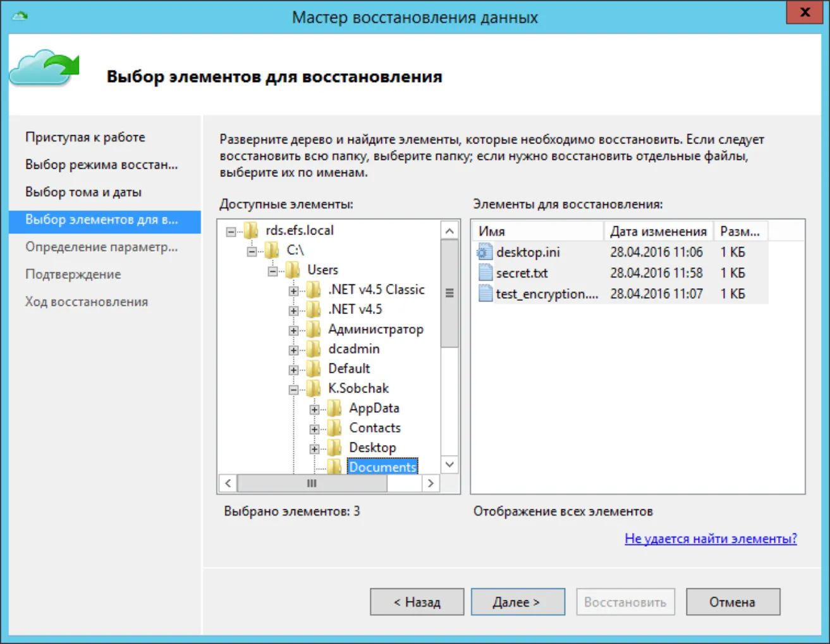
Task: Open the Выбор режима восстан... step
Action: coord(102,164)
